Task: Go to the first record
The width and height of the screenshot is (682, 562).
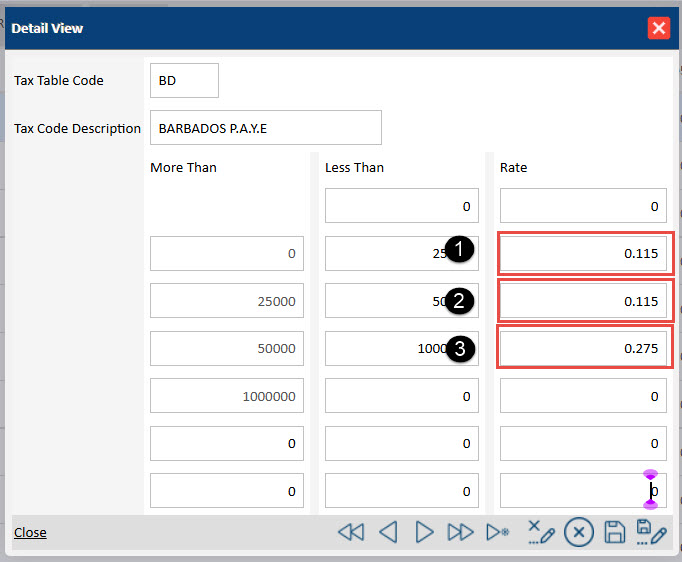Action: 351,532
